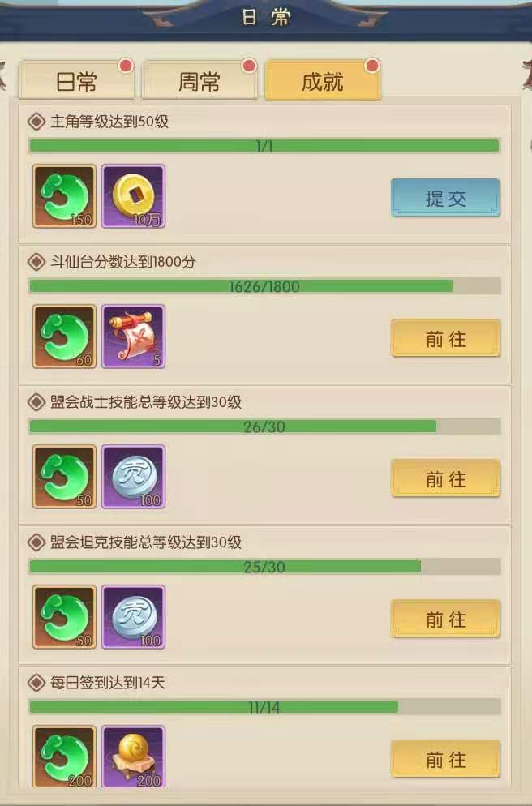Go to 斗仙台 using 前往 button
The image size is (532, 806).
(x=446, y=338)
